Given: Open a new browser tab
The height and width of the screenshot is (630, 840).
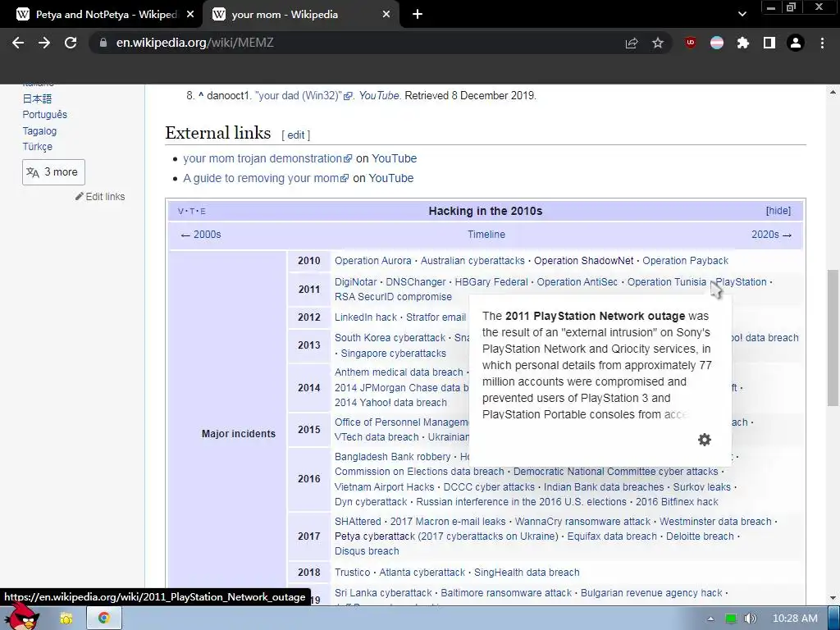Looking at the screenshot, I should (x=418, y=15).
